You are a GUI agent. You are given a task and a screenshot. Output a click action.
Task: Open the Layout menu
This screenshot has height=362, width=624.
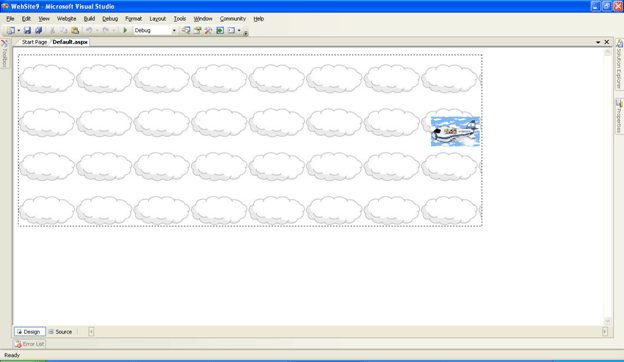point(158,19)
